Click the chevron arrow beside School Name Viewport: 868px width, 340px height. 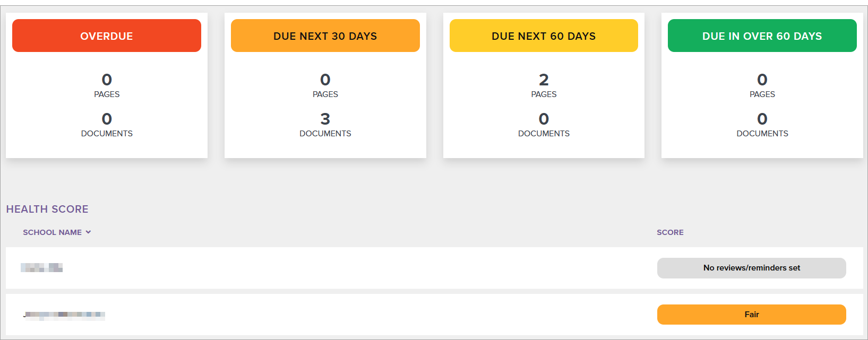coord(89,232)
